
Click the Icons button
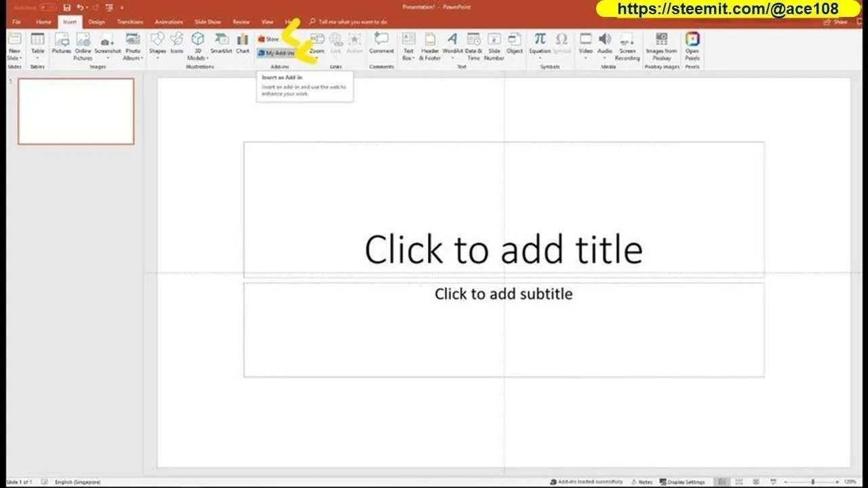tap(176, 43)
